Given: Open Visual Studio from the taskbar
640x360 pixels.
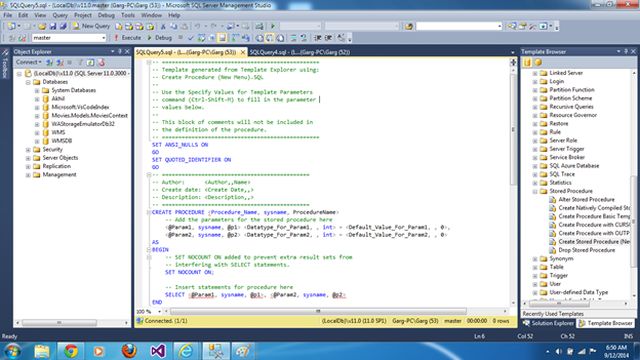Looking at the screenshot, I should 158,351.
